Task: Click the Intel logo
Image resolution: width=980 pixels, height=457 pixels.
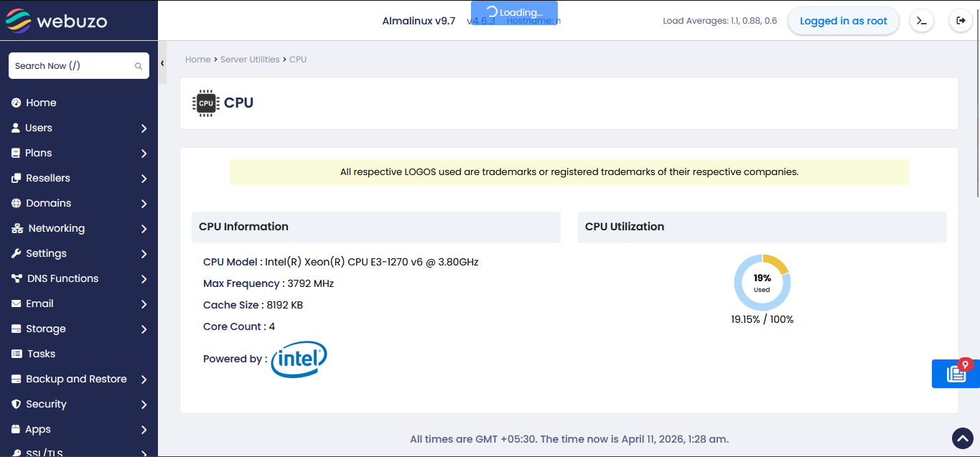Action: coord(299,359)
